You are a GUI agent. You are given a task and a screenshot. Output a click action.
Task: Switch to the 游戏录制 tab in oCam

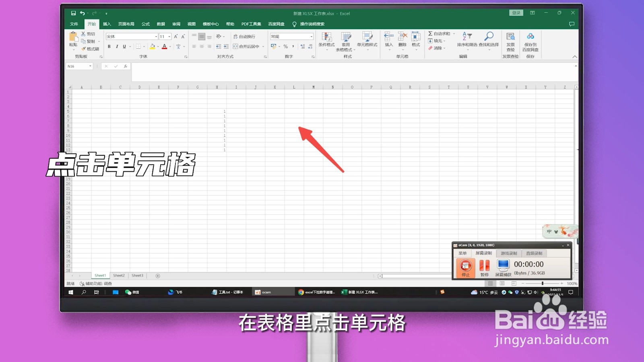click(509, 253)
